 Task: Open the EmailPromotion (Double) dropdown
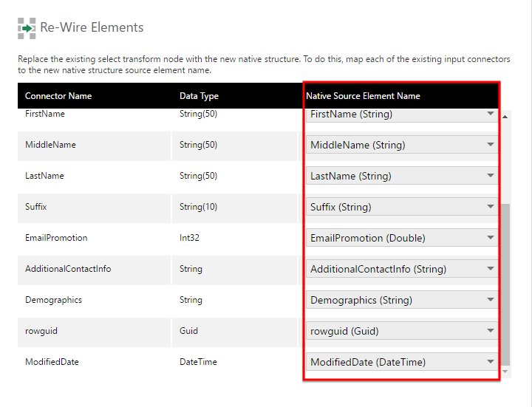click(402, 239)
